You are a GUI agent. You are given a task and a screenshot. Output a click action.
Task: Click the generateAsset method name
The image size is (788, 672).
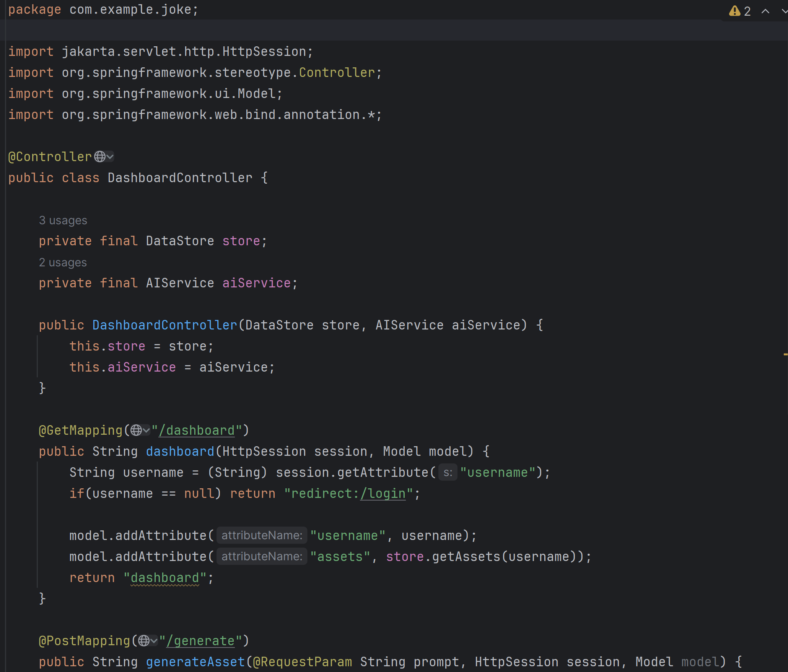[195, 662]
